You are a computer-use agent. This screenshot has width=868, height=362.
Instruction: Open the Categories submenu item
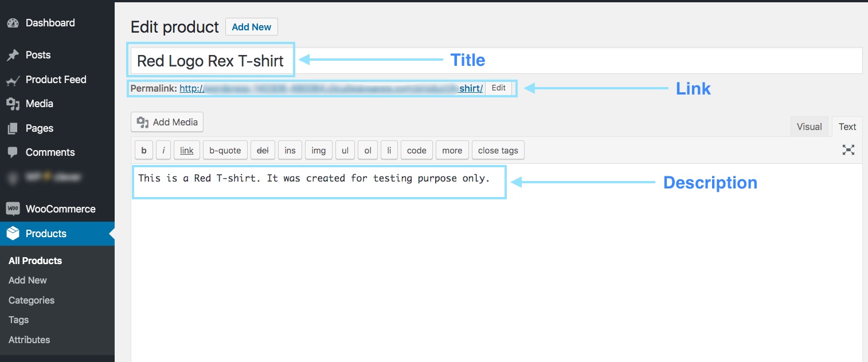click(x=32, y=300)
